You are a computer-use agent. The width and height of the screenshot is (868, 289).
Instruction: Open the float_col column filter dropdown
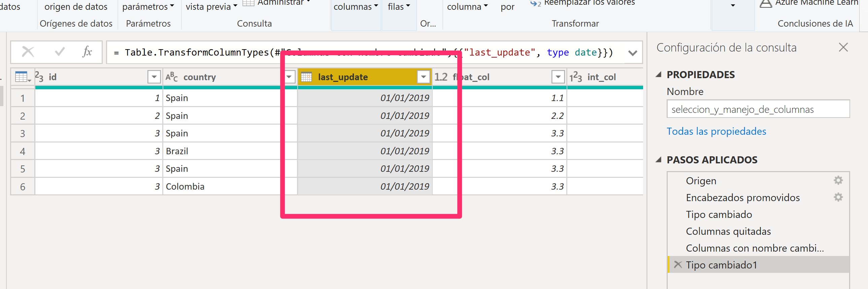point(558,77)
